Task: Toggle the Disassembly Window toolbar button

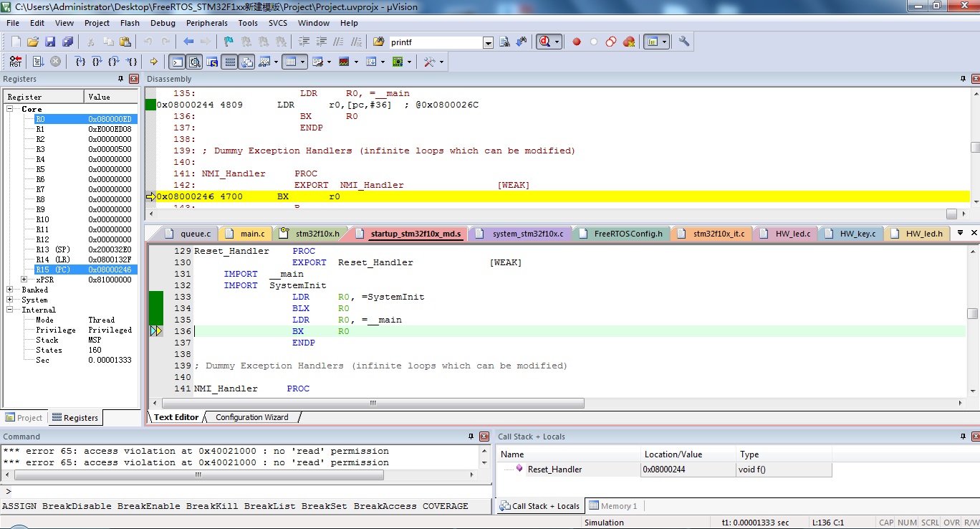Action: (194, 62)
